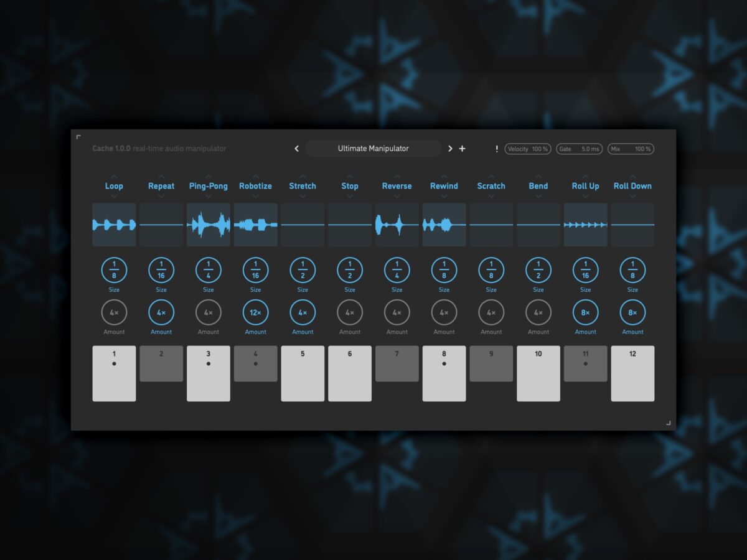The width and height of the screenshot is (747, 560).
Task: Trigger pad 12 for Roll Down effect
Action: click(632, 373)
